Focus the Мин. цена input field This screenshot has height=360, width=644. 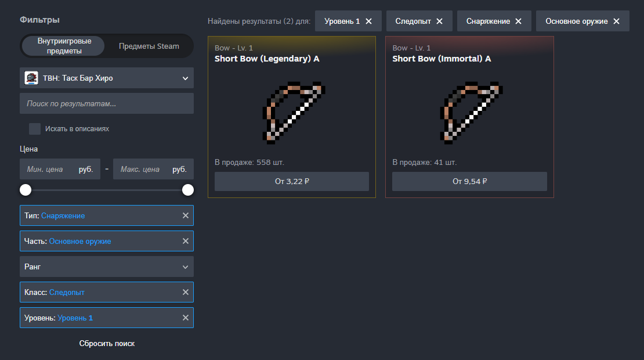pos(60,169)
